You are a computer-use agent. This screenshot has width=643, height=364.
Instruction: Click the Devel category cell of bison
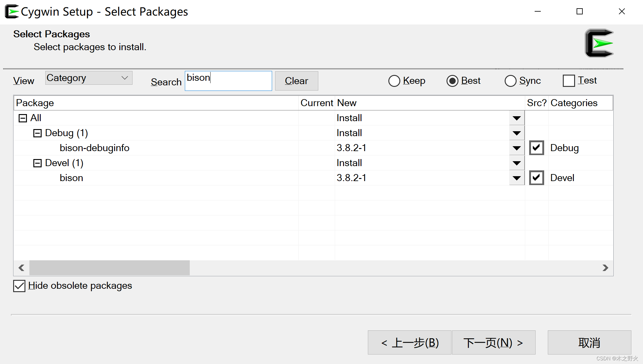[562, 178]
